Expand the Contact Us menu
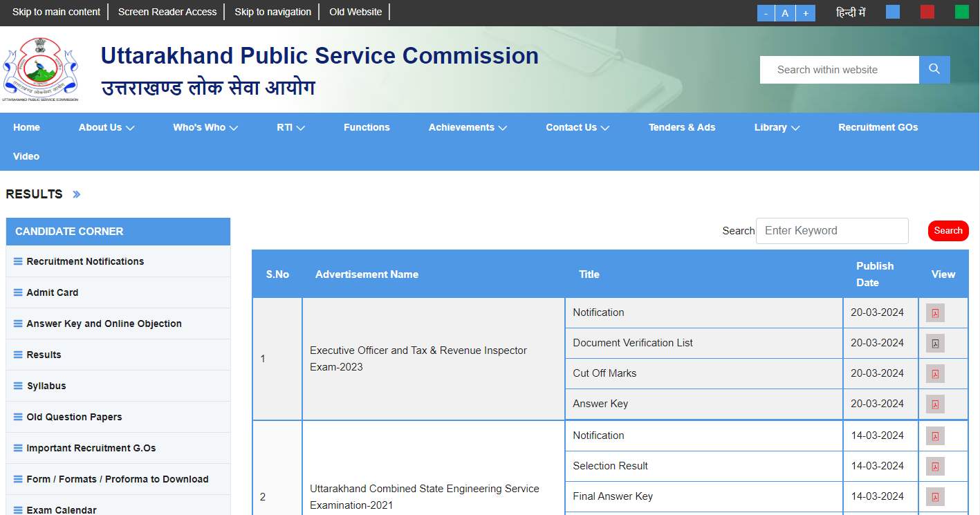Viewport: 980px width, 515px height. coord(577,127)
